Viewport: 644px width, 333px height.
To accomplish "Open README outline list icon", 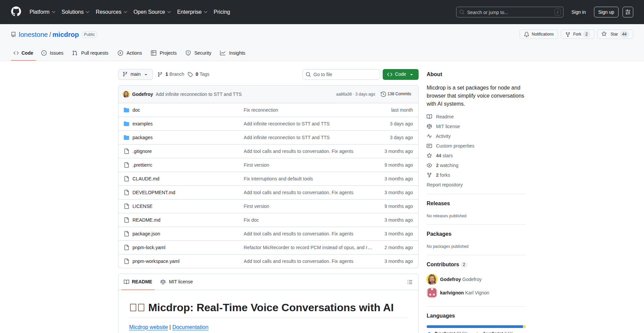I will (x=410, y=282).
